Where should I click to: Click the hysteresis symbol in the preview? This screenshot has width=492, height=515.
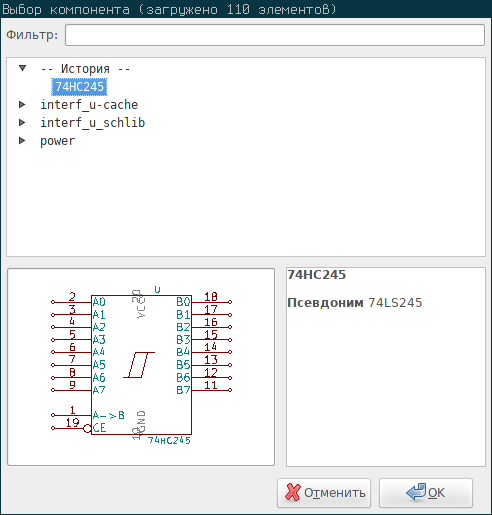139,365
